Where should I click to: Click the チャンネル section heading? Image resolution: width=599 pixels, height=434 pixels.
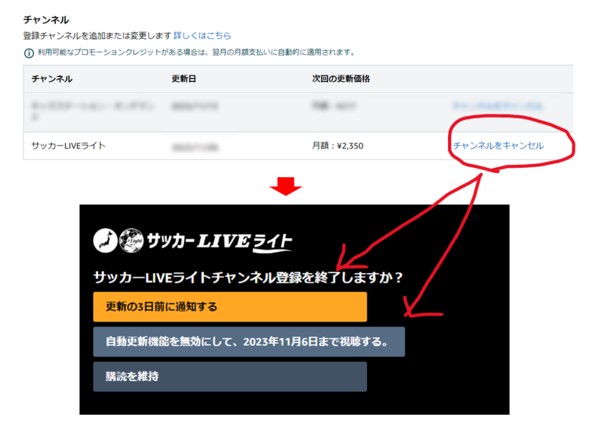click(x=46, y=19)
